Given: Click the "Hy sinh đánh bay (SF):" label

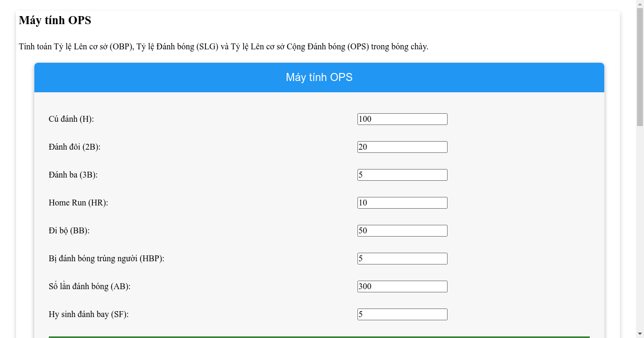Looking at the screenshot, I should pos(89,314).
